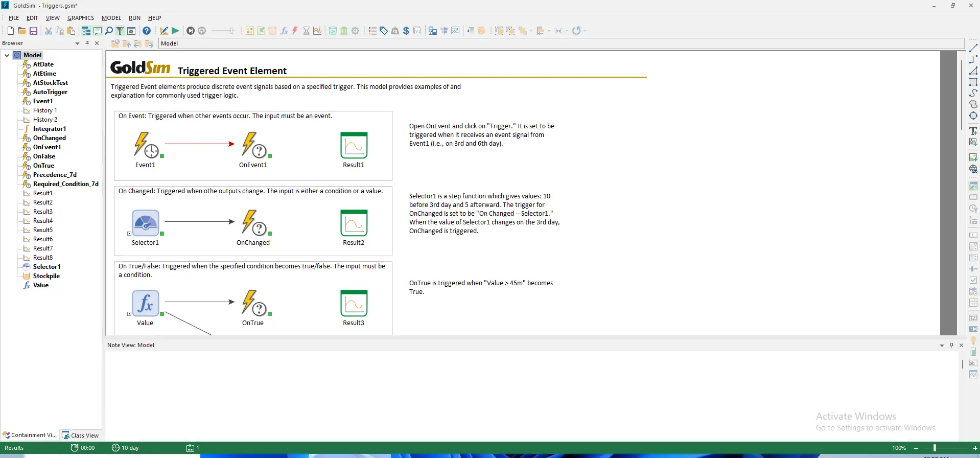Image resolution: width=980 pixels, height=458 pixels.
Task: Click the OnTrue element on canvas
Action: coord(253,303)
